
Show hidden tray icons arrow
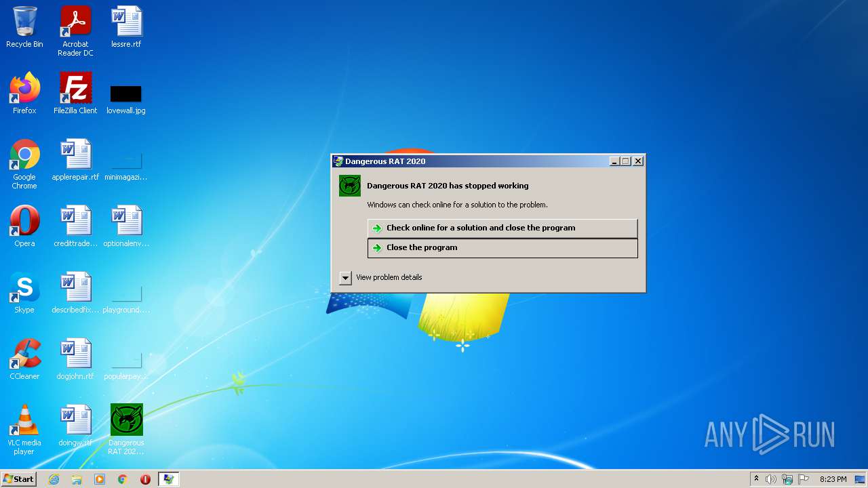(756, 479)
